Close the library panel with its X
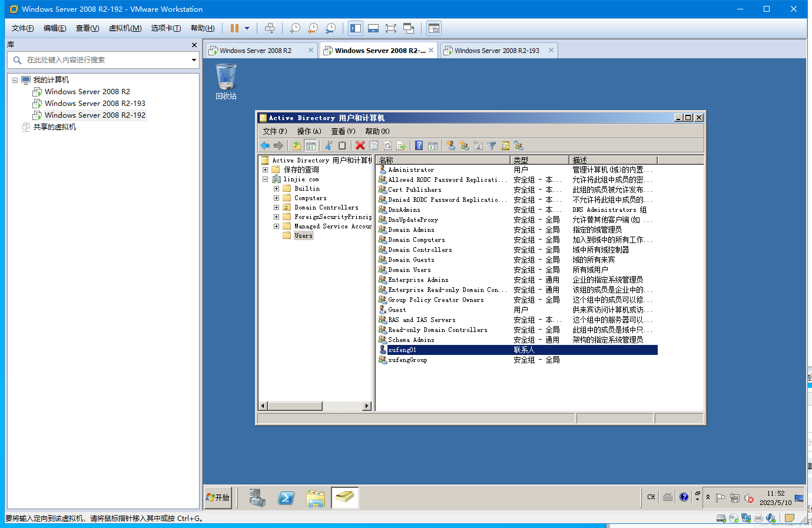 194,45
